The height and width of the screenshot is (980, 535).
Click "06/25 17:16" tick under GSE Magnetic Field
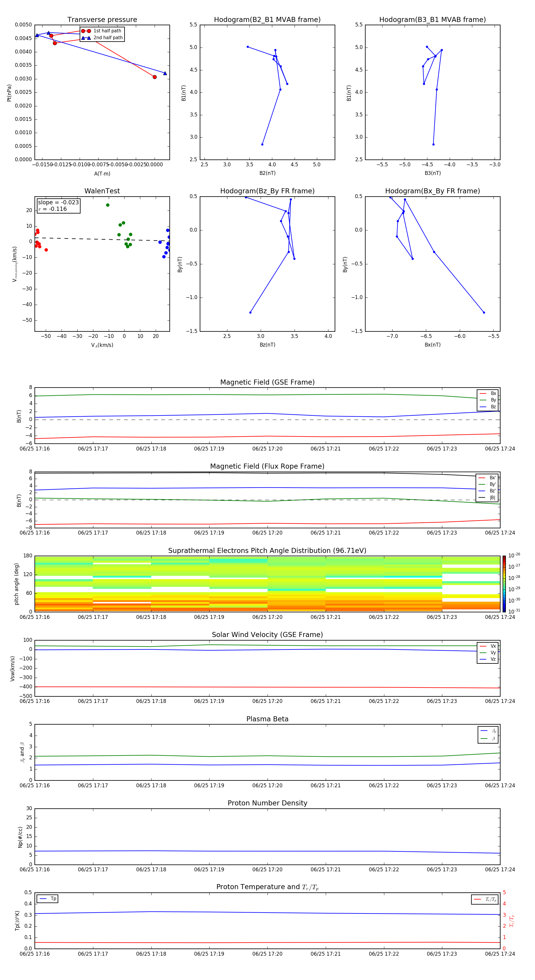[35, 449]
